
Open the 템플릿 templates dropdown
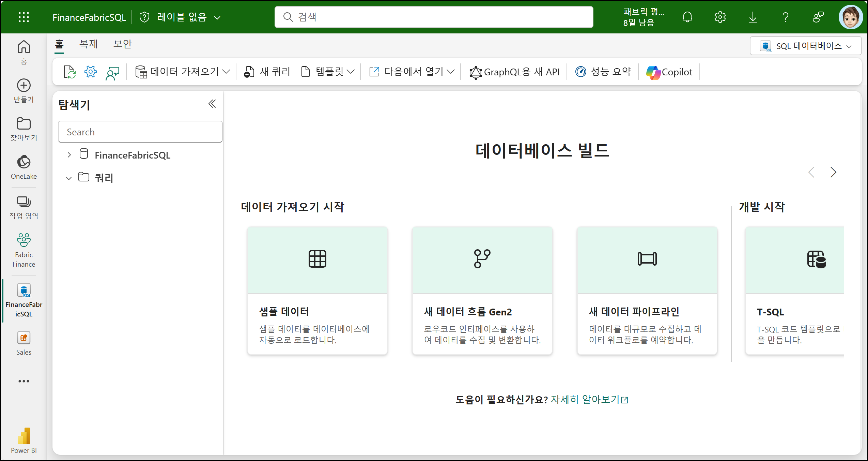click(x=328, y=72)
